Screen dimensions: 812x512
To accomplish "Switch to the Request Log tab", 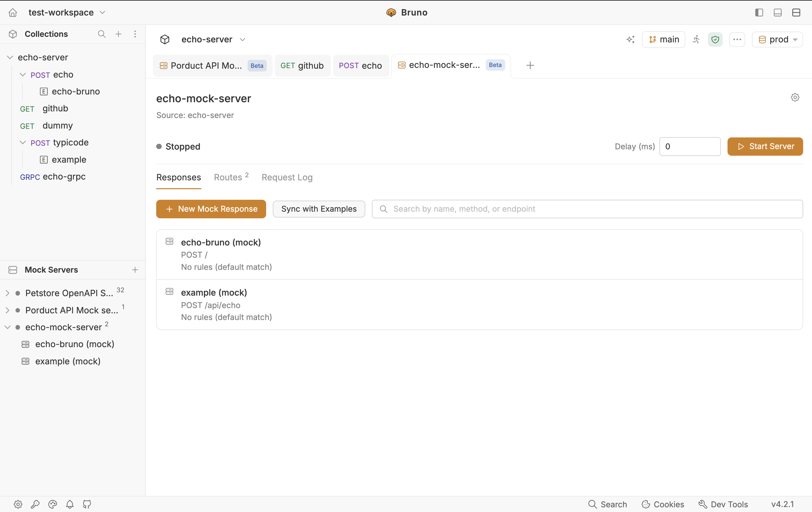I will point(287,177).
